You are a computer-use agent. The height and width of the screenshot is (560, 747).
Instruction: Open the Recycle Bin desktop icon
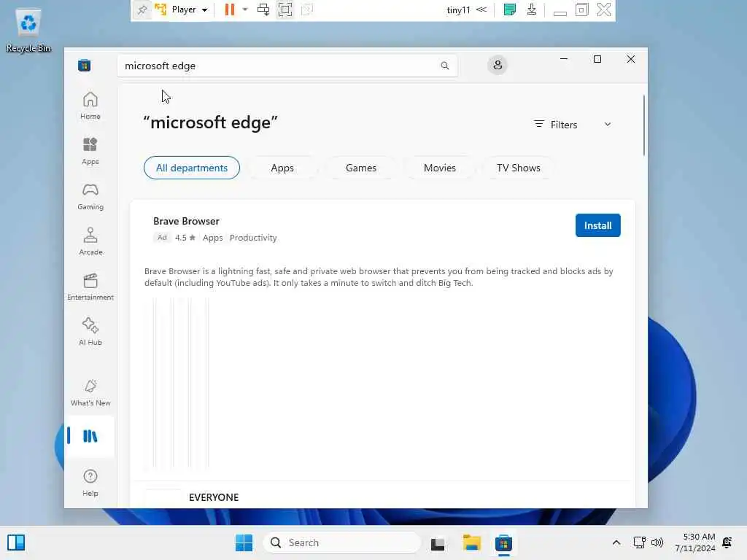tap(28, 30)
